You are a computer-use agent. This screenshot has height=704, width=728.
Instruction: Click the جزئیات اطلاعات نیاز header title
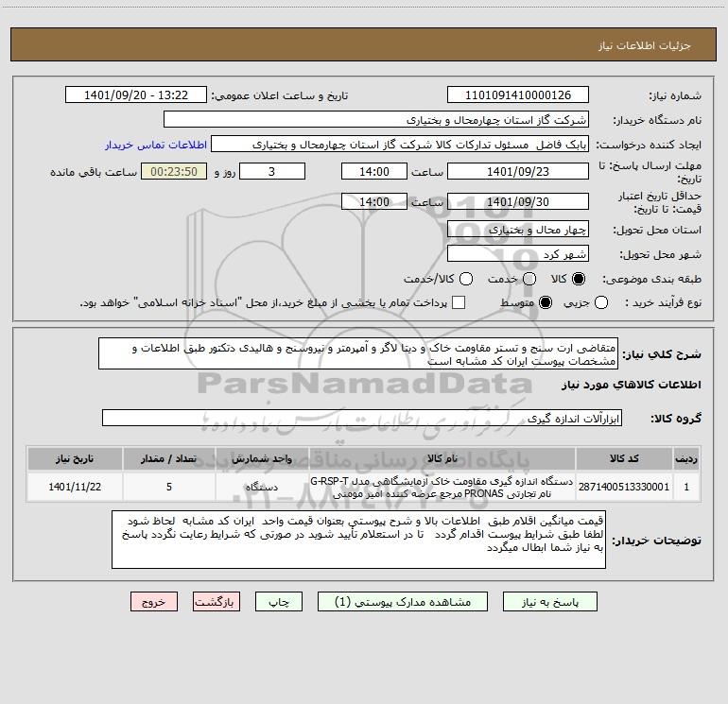click(644, 45)
